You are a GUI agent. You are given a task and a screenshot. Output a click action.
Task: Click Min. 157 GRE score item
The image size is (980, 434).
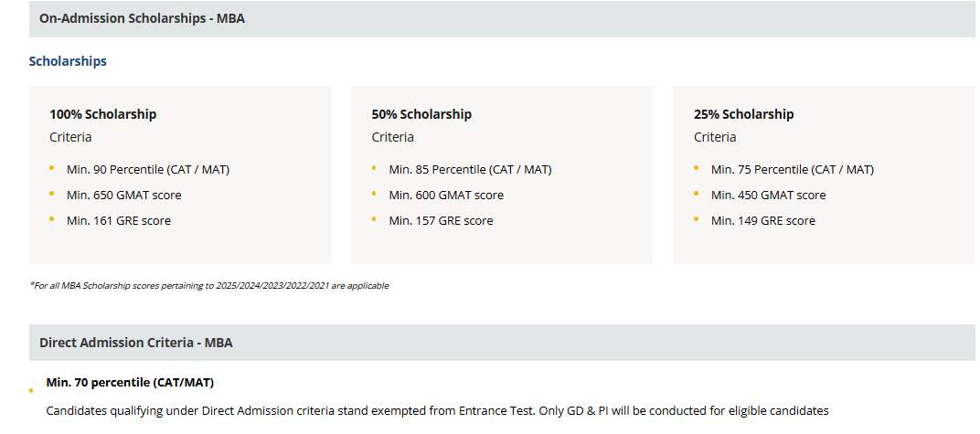coord(441,220)
